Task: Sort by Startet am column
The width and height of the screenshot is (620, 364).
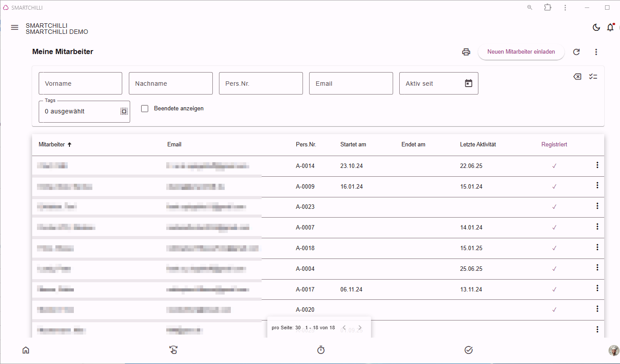Action: click(353, 145)
